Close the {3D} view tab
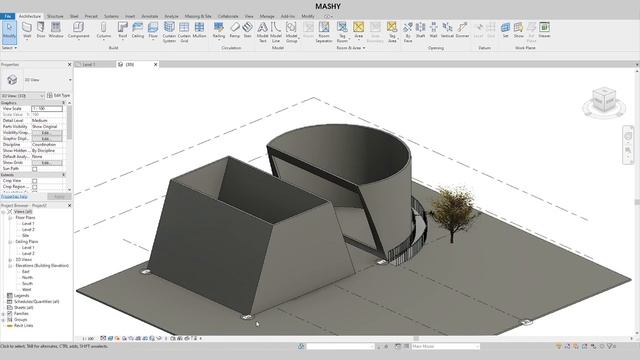 pyautogui.click(x=156, y=64)
